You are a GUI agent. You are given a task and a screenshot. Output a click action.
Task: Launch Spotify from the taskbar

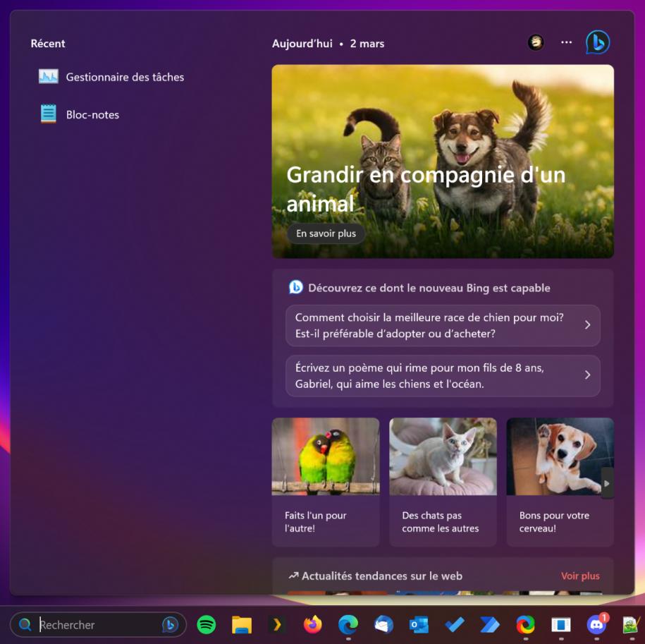tap(206, 624)
